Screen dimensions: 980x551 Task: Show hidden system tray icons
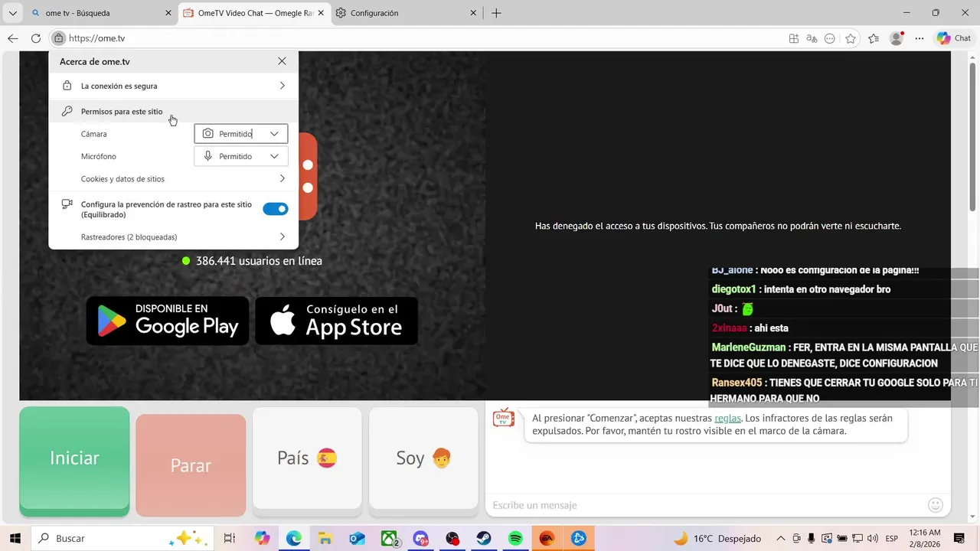[780, 539]
